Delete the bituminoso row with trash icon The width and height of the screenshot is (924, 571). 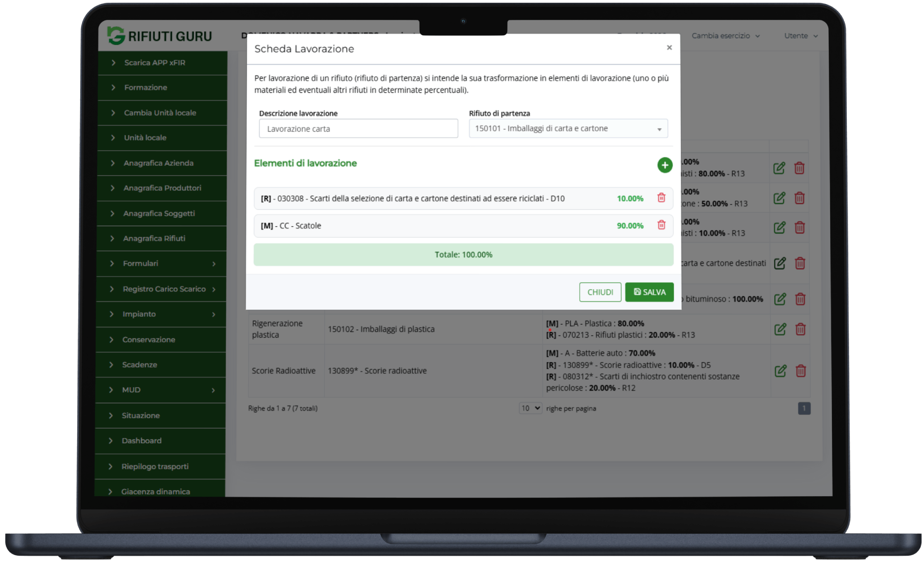800,299
